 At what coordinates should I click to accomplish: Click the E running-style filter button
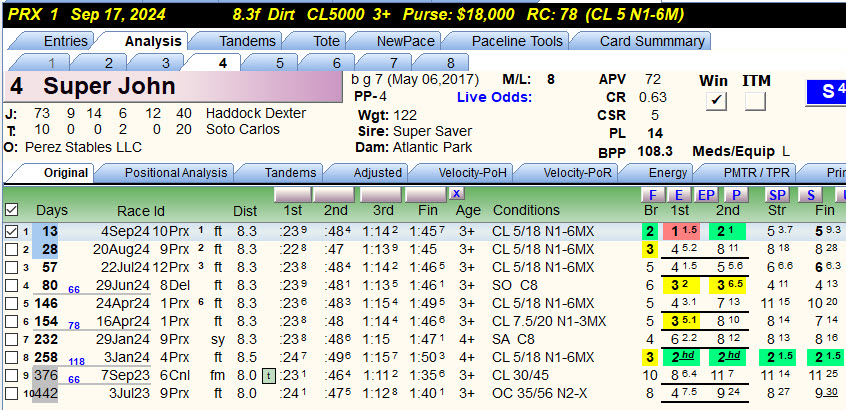tap(679, 195)
